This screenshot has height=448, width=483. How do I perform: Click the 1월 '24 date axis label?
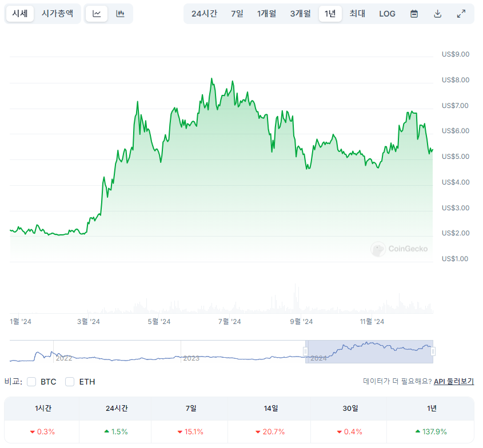pos(21,322)
